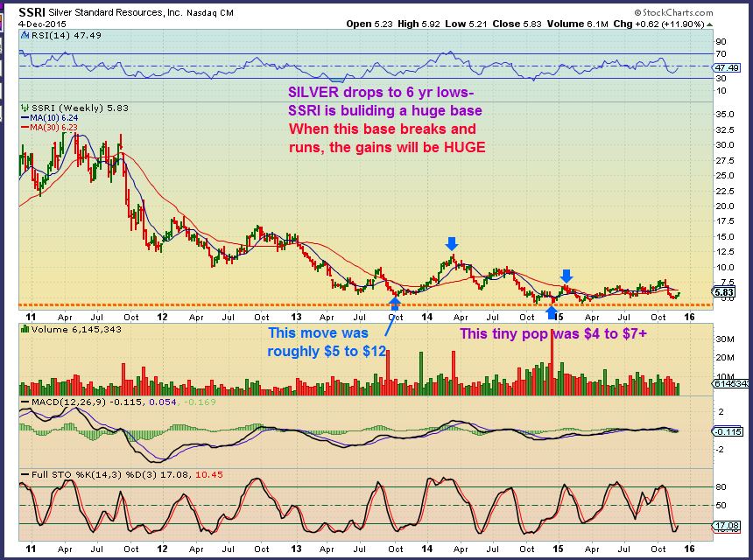Click the company name Silver Standard Resources, Inc.

point(116,12)
